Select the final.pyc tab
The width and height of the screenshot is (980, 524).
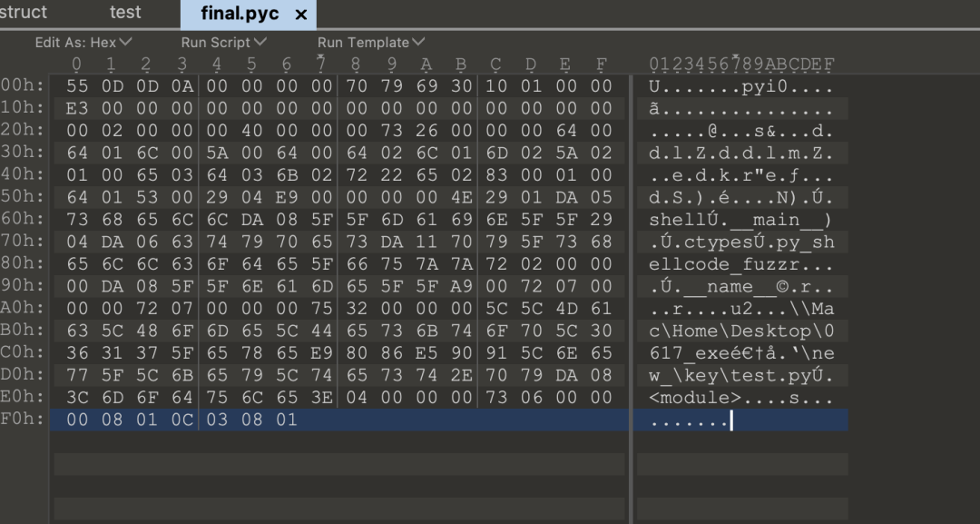tap(240, 14)
